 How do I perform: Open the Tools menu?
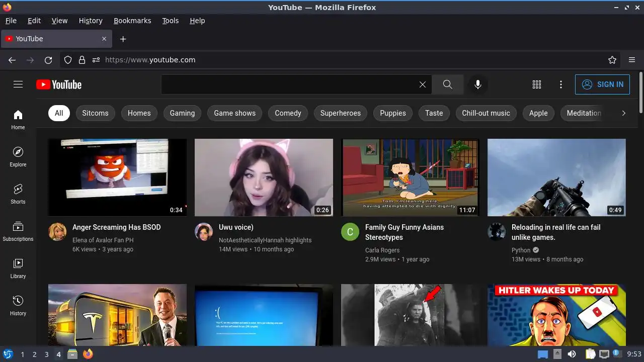pos(171,21)
